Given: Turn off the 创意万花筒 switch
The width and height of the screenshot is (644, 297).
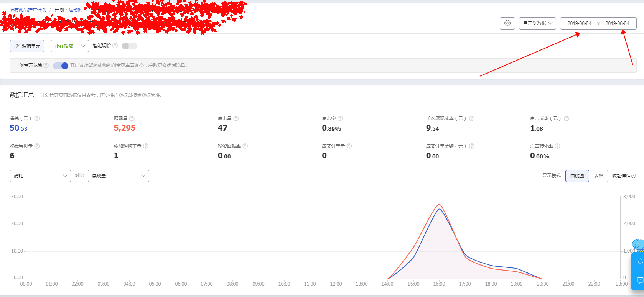Looking at the screenshot, I should point(61,66).
